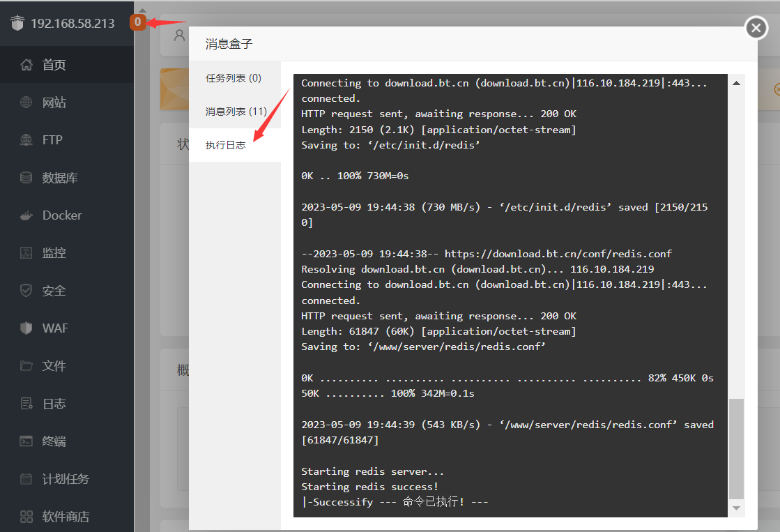The width and height of the screenshot is (780, 532).
Task: Click the WAF shield icon
Action: [x=26, y=328]
